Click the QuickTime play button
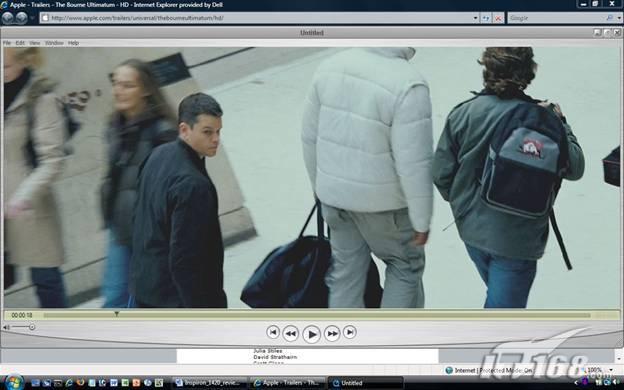This screenshot has height=390, width=624. pos(312,334)
